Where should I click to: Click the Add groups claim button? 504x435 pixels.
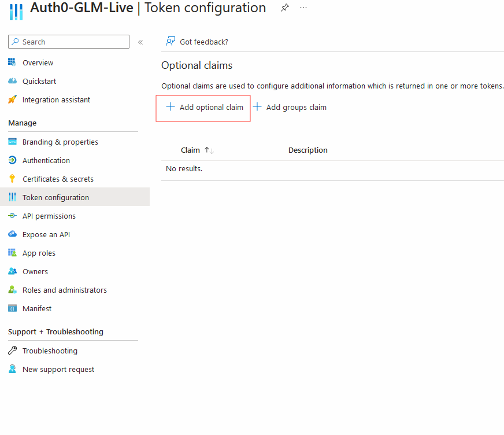290,108
